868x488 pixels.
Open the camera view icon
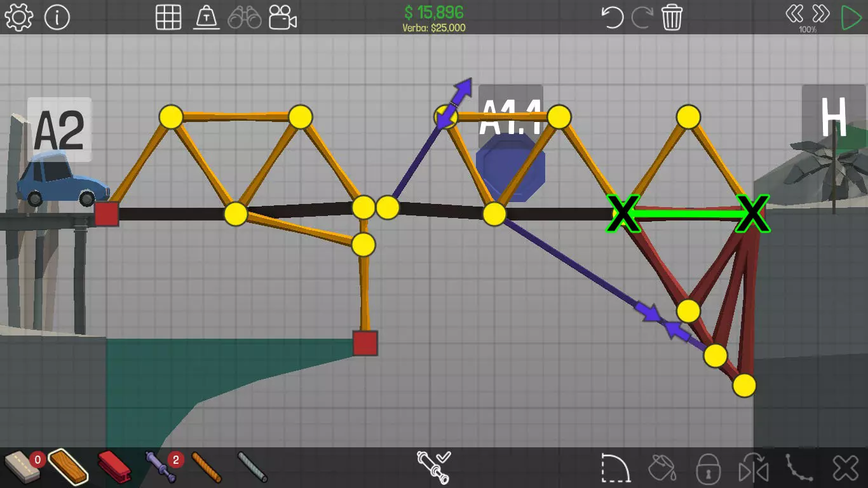pyautogui.click(x=283, y=18)
